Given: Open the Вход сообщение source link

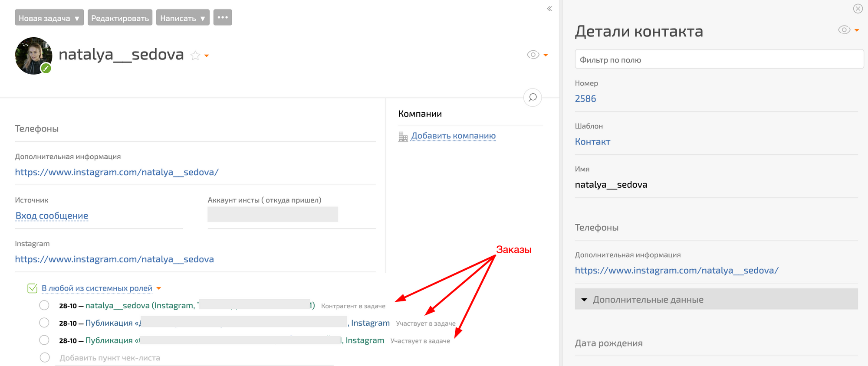Looking at the screenshot, I should 52,216.
